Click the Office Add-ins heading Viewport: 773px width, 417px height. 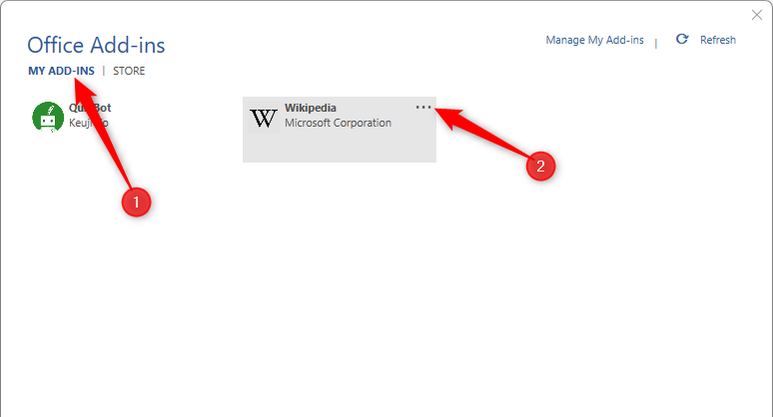pyautogui.click(x=96, y=45)
